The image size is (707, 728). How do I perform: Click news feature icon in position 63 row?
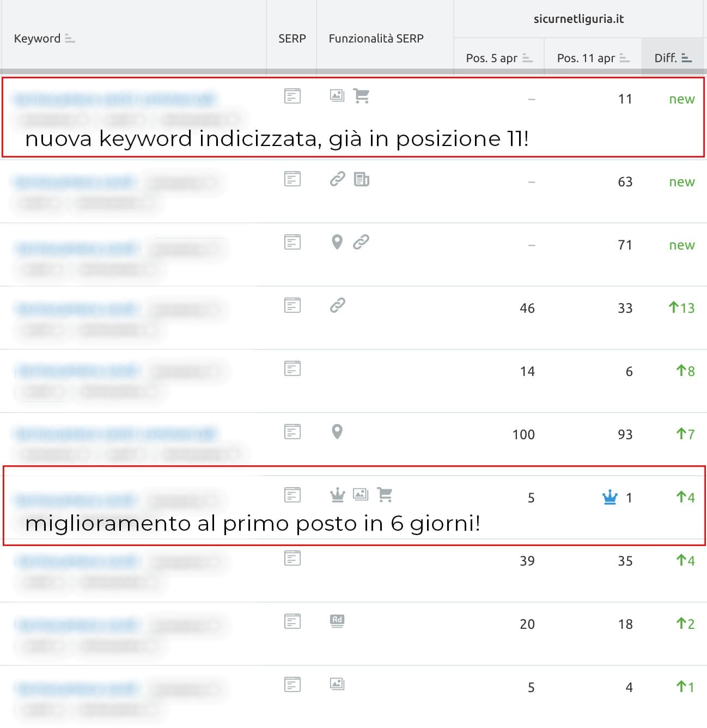[x=361, y=179]
